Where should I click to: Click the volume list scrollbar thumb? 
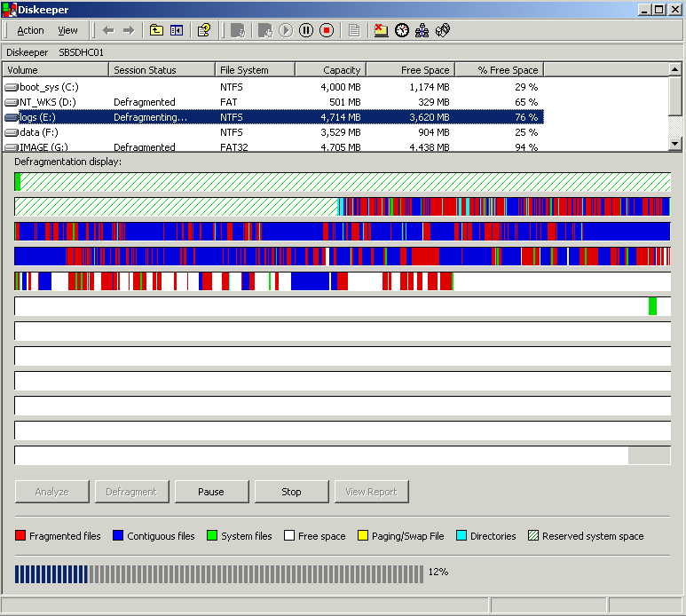pos(675,96)
